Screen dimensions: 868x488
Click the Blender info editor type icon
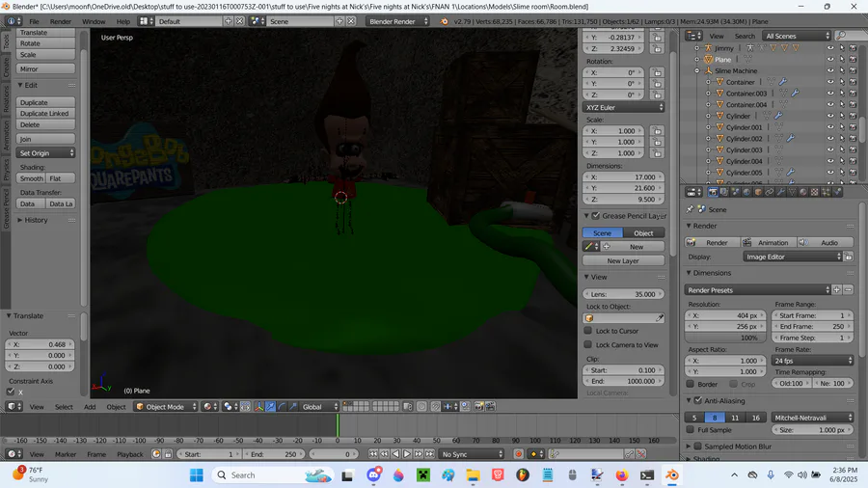tap(14, 21)
